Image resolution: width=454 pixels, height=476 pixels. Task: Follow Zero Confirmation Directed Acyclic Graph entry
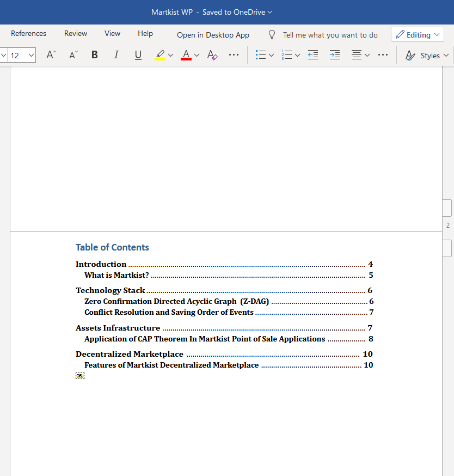(229, 301)
